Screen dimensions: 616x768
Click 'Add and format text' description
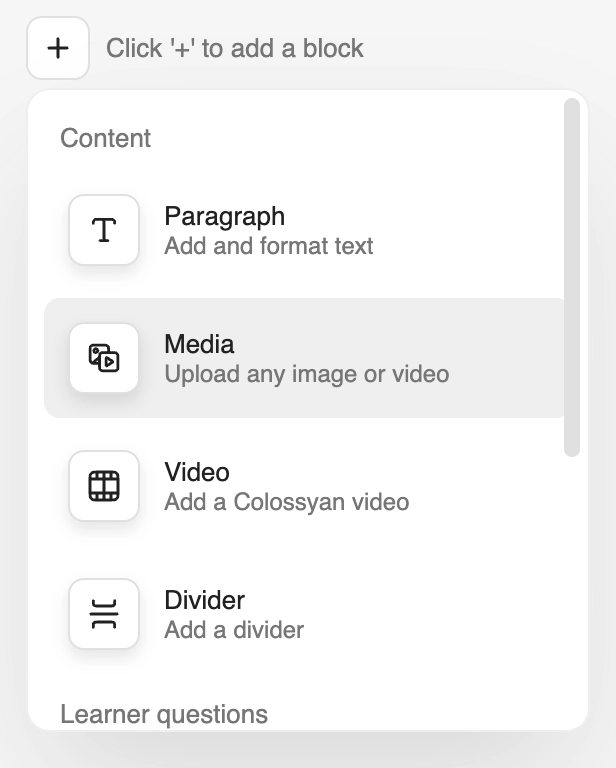(269, 246)
